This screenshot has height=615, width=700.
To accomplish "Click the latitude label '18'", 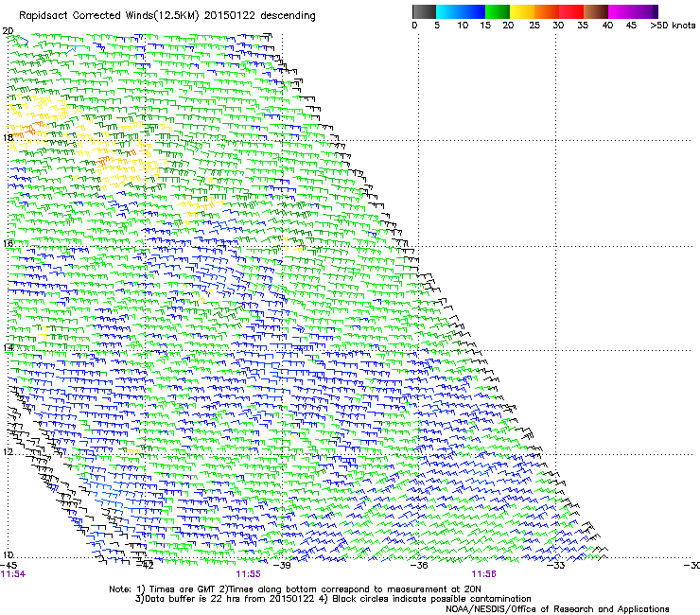I will [8, 137].
